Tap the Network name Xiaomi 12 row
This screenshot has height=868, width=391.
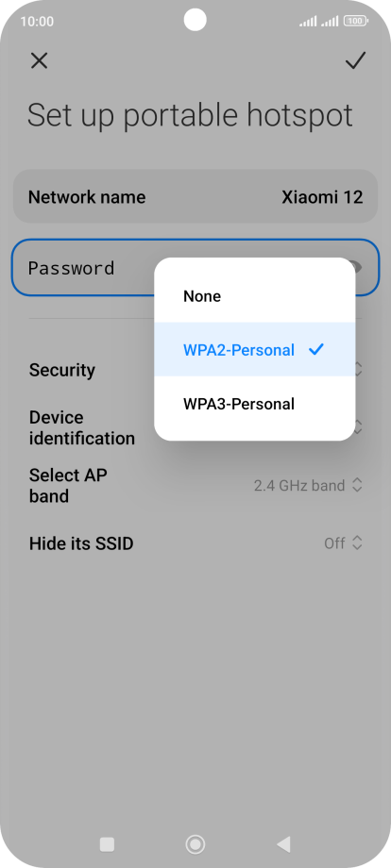click(x=195, y=196)
